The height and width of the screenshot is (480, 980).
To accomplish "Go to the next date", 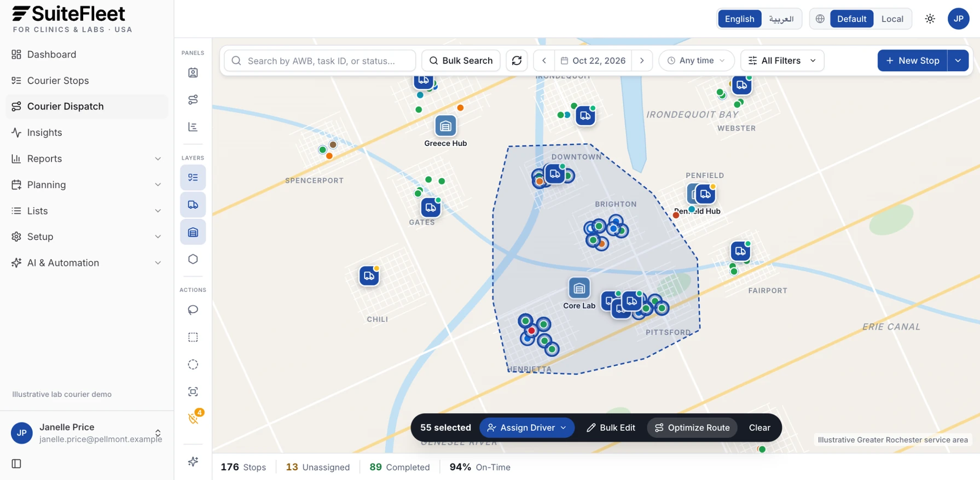I will 642,61.
